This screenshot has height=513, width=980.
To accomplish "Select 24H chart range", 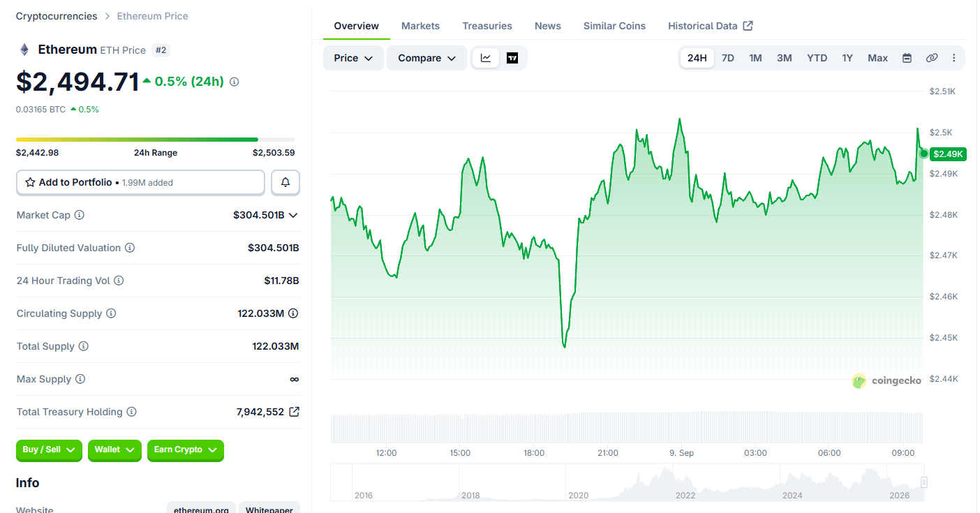I will click(697, 58).
